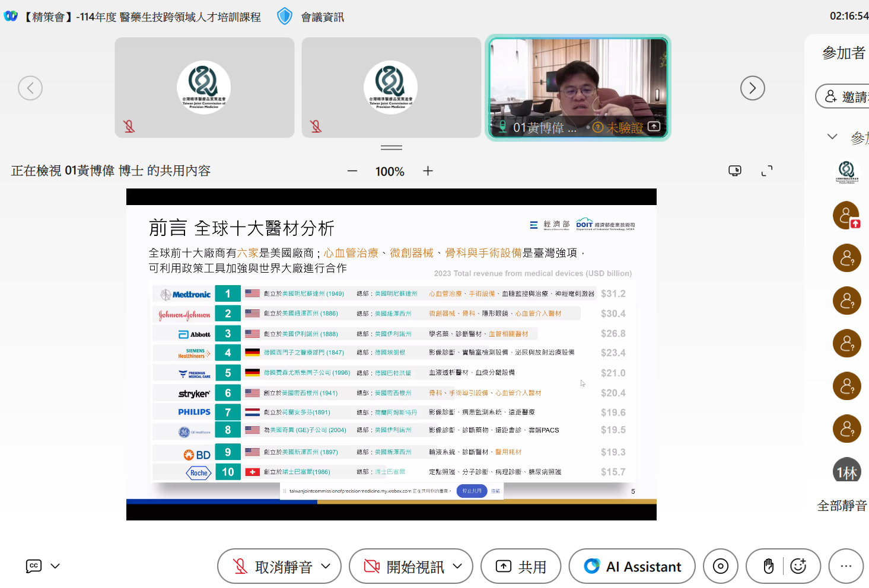Click $15.7 revenue value in slide

pos(613,472)
